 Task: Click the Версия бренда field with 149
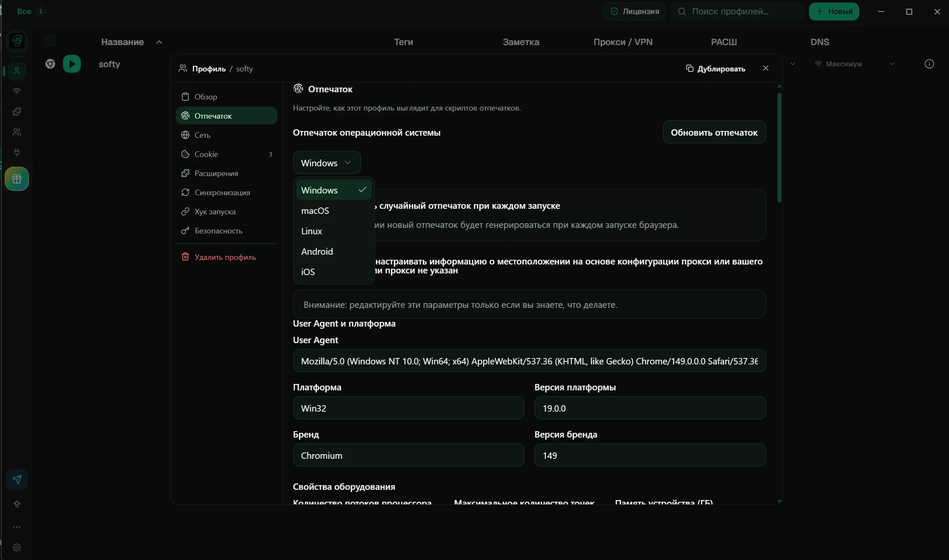(650, 455)
